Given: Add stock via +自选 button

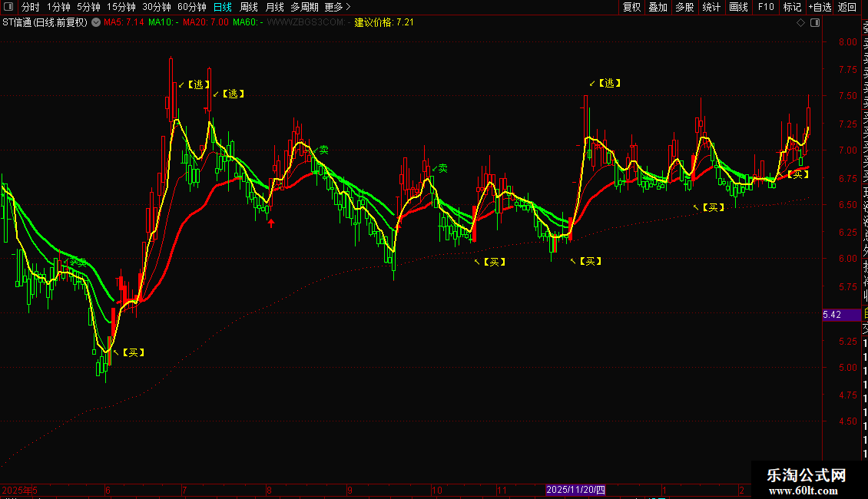Looking at the screenshot, I should click(x=820, y=7).
